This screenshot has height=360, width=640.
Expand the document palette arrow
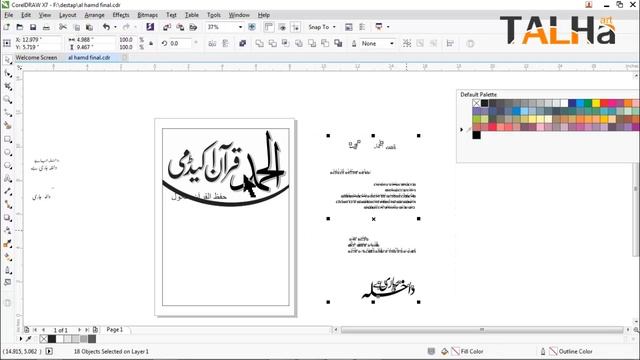tap(21, 339)
